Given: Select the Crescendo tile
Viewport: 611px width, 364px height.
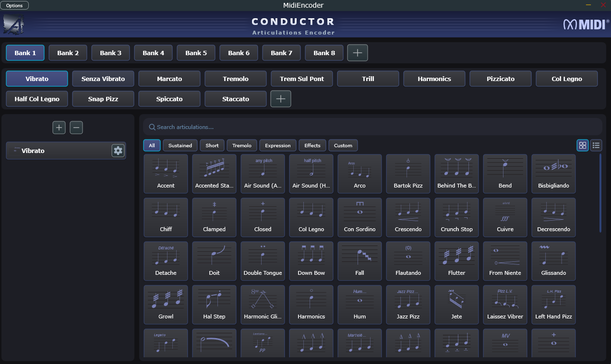Looking at the screenshot, I should pyautogui.click(x=408, y=217).
